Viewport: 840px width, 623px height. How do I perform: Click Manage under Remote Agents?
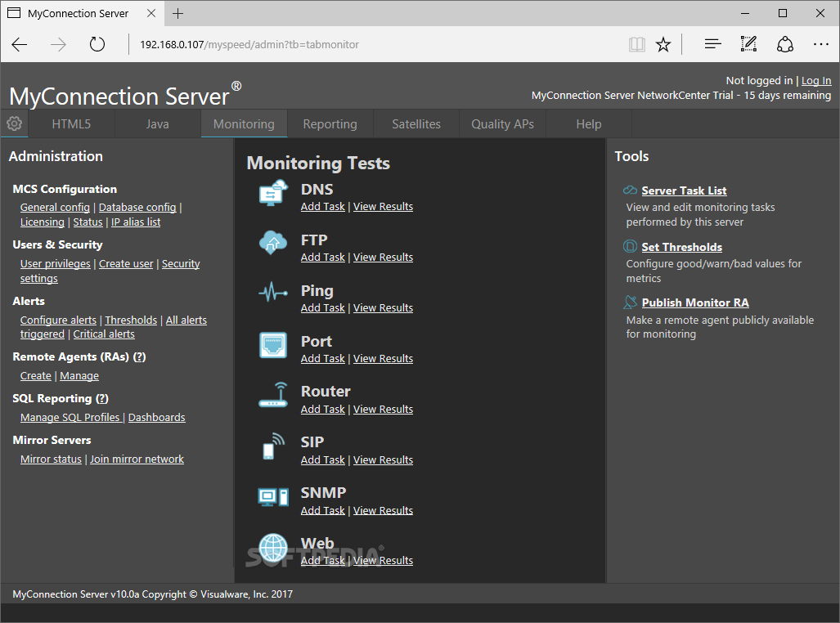point(79,375)
